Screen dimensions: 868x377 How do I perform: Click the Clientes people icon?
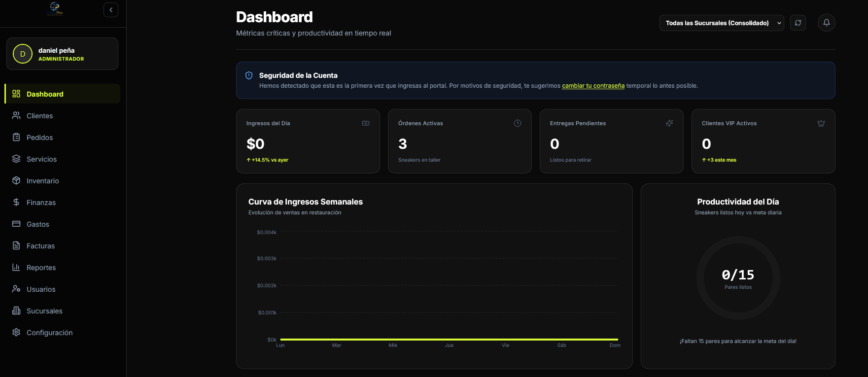point(16,115)
